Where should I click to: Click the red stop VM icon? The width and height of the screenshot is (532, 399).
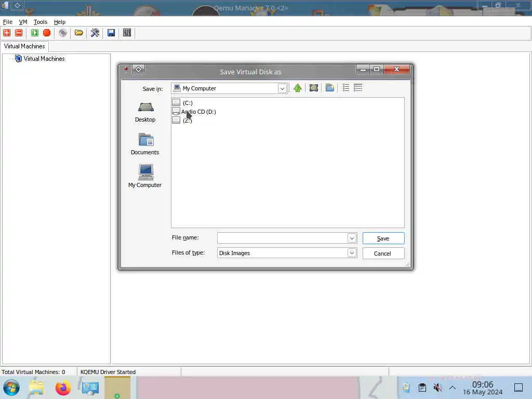pos(47,33)
